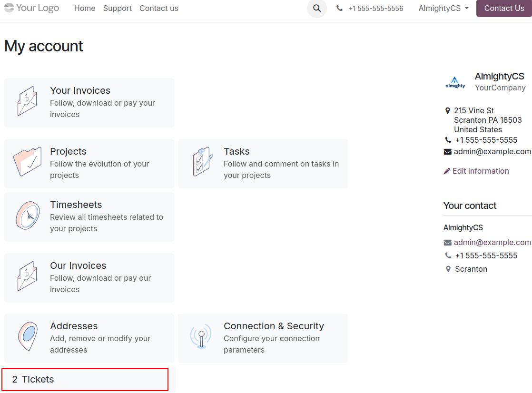Call the +1 555-555-5556 header phone link
Image resolution: width=532 pixels, height=393 pixels.
[x=375, y=9]
